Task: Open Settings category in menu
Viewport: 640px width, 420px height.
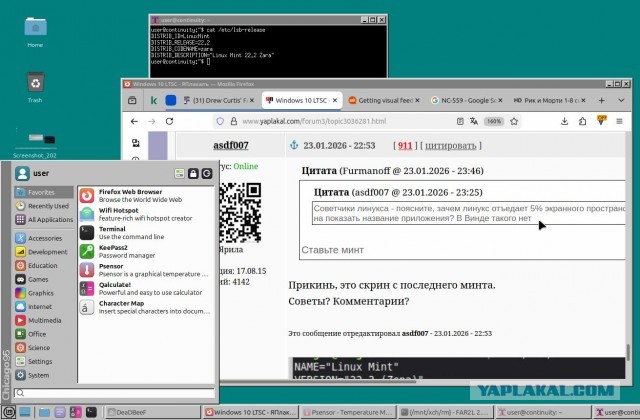Action: 44,362
